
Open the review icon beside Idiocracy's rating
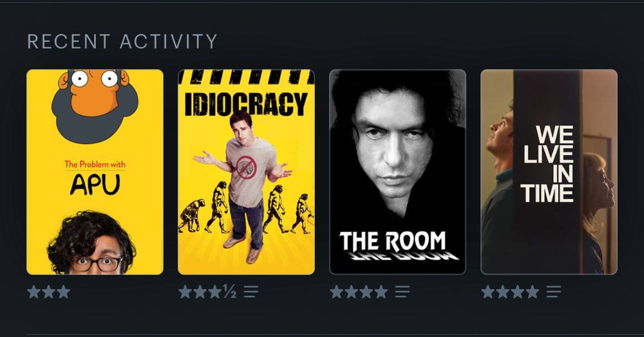[x=251, y=292]
